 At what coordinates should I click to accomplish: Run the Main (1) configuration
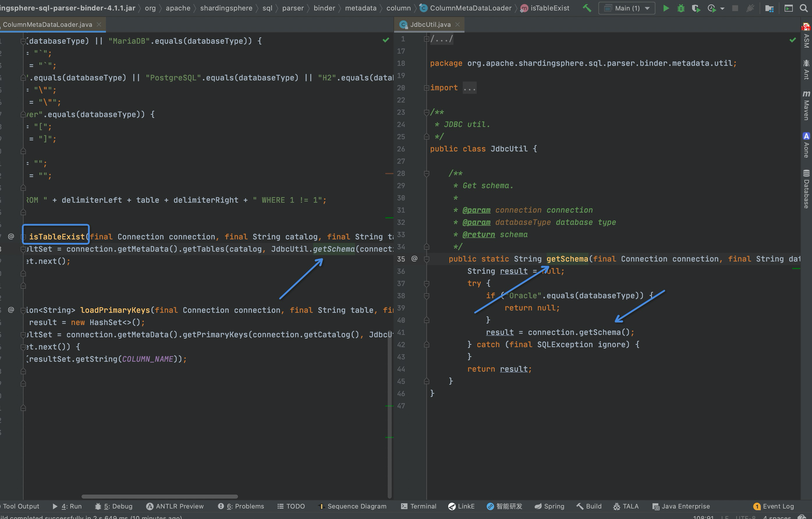pos(666,8)
